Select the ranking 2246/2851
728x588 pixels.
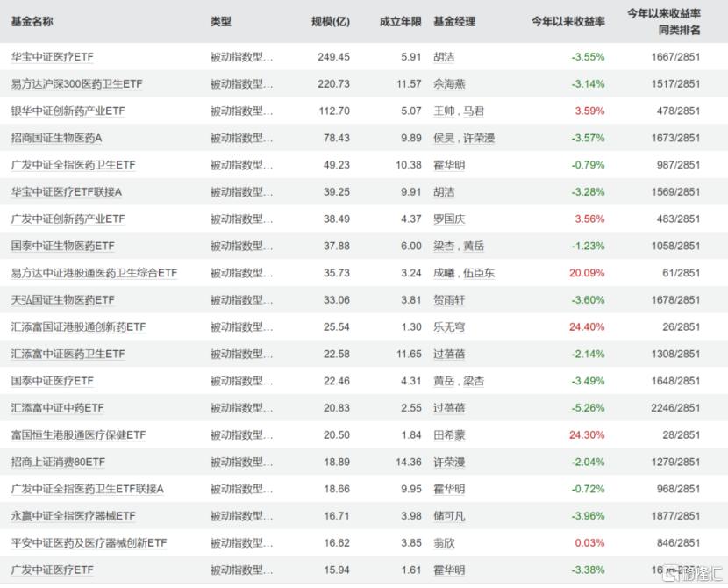click(x=675, y=408)
